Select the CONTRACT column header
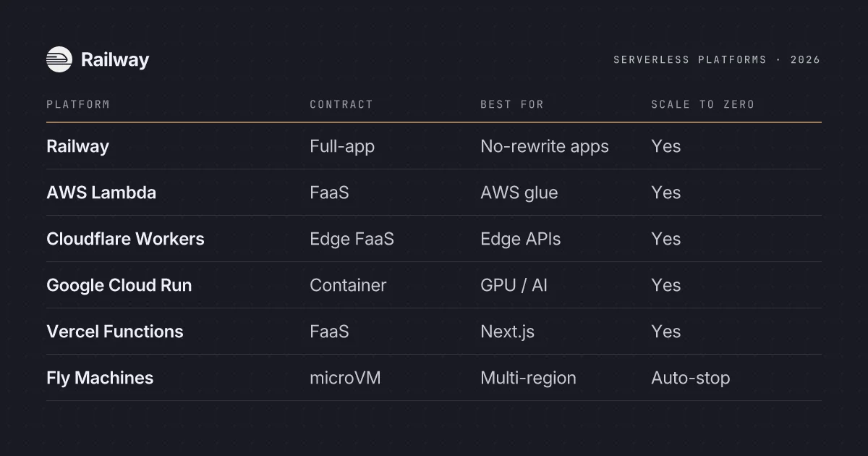The width and height of the screenshot is (868, 456). (341, 104)
